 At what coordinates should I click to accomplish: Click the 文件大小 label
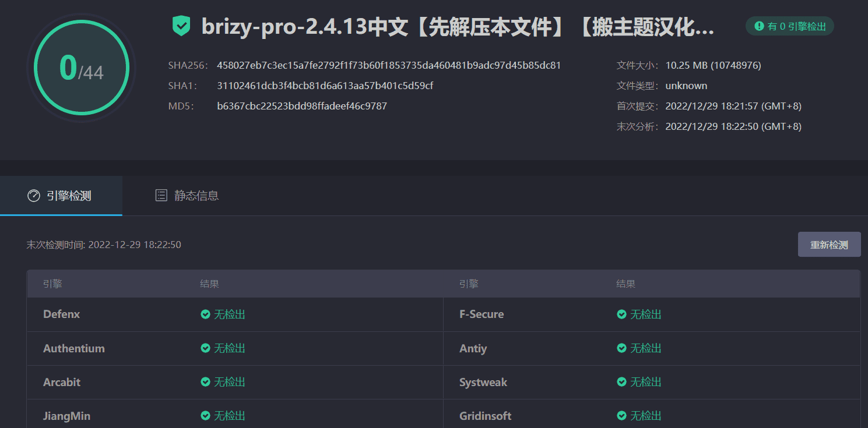coord(638,65)
